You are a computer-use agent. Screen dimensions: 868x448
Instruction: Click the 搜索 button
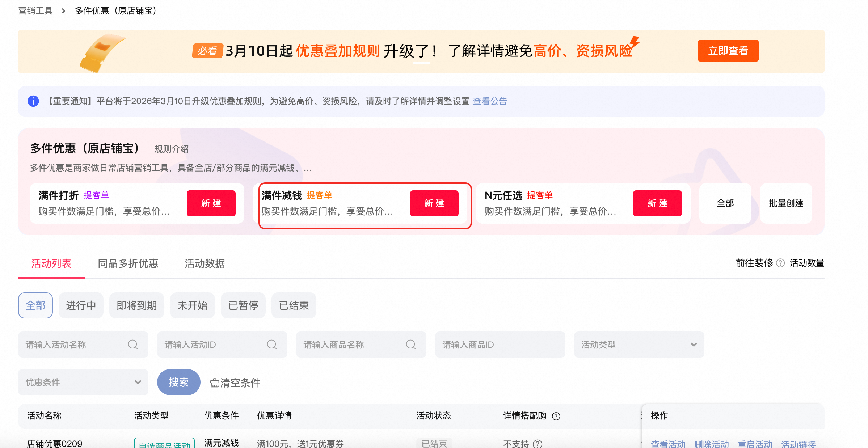tap(179, 382)
